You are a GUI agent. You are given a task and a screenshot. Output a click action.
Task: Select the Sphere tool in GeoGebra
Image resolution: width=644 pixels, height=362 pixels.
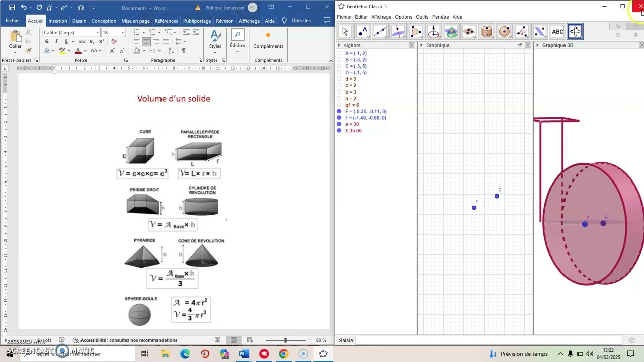[505, 32]
